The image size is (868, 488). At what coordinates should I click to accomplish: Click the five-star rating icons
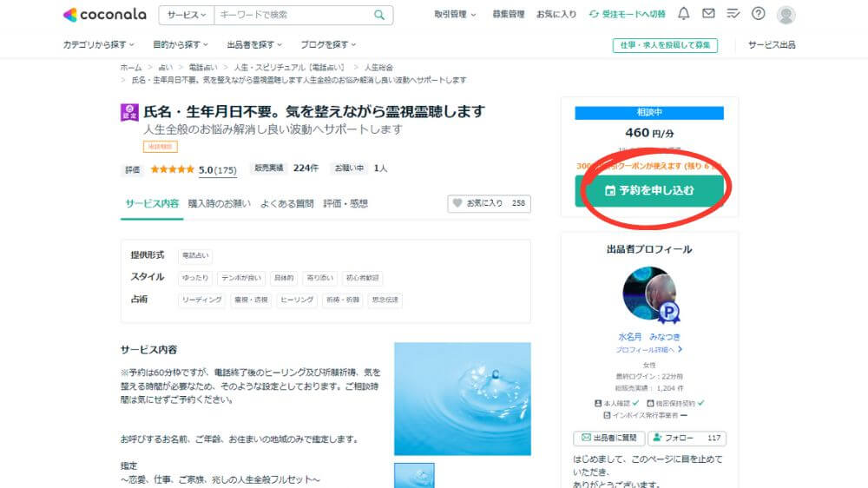tap(172, 169)
